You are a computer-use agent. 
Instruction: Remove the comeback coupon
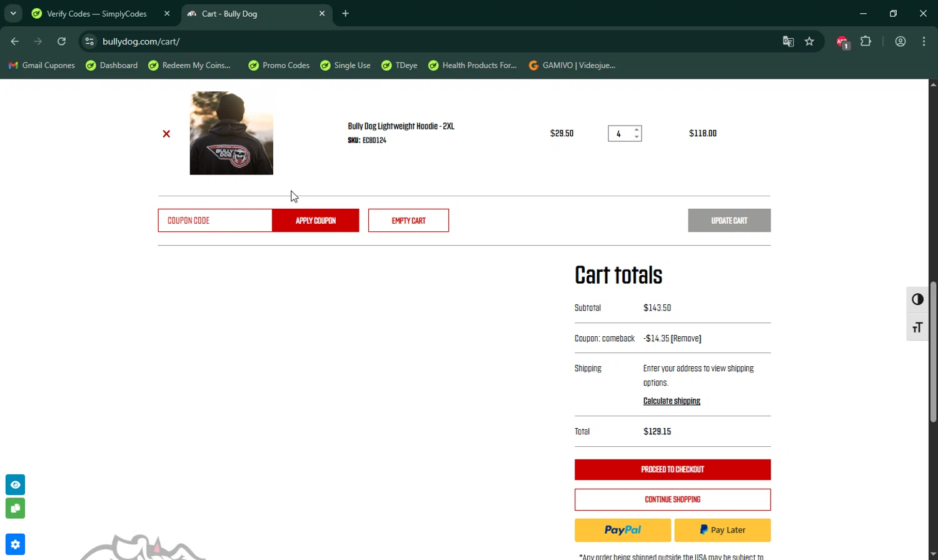pyautogui.click(x=686, y=339)
